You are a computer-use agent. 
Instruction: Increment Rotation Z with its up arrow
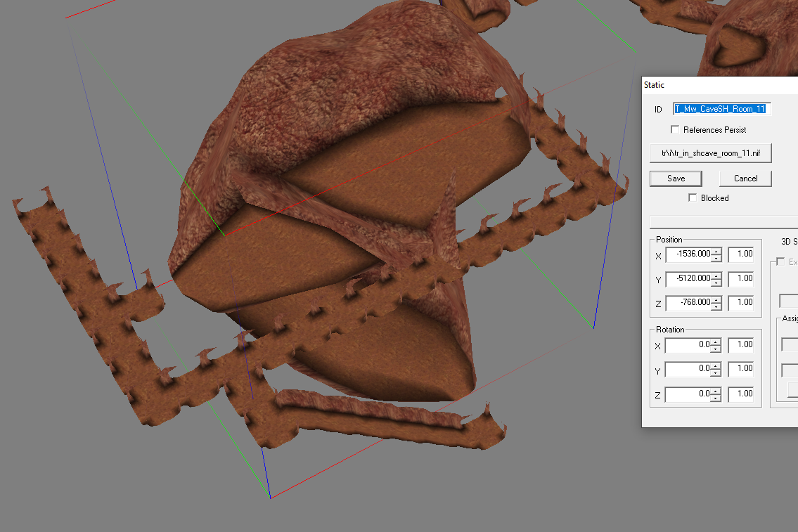pyautogui.click(x=716, y=391)
